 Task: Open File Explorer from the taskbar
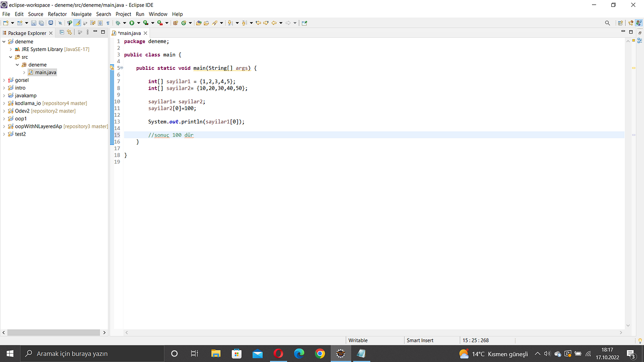[216, 354]
